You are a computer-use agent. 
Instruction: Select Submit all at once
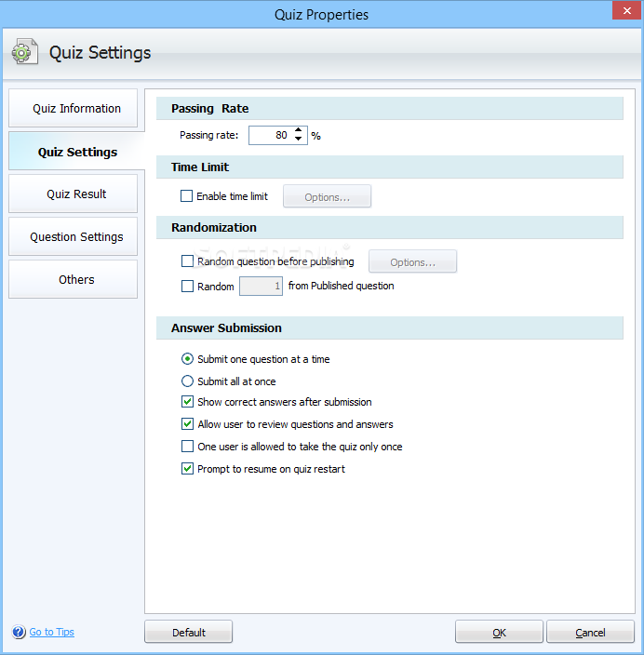pyautogui.click(x=187, y=381)
